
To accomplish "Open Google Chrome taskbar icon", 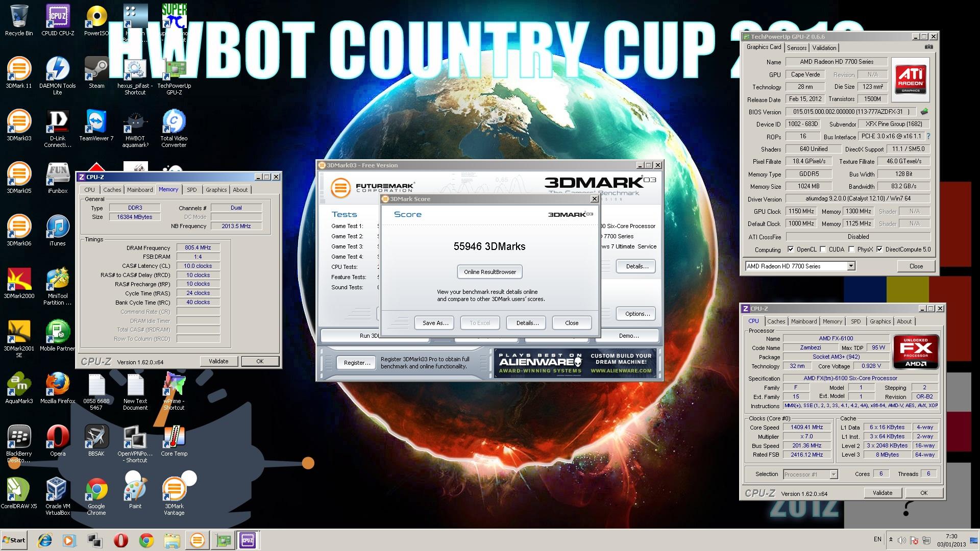I will click(146, 540).
